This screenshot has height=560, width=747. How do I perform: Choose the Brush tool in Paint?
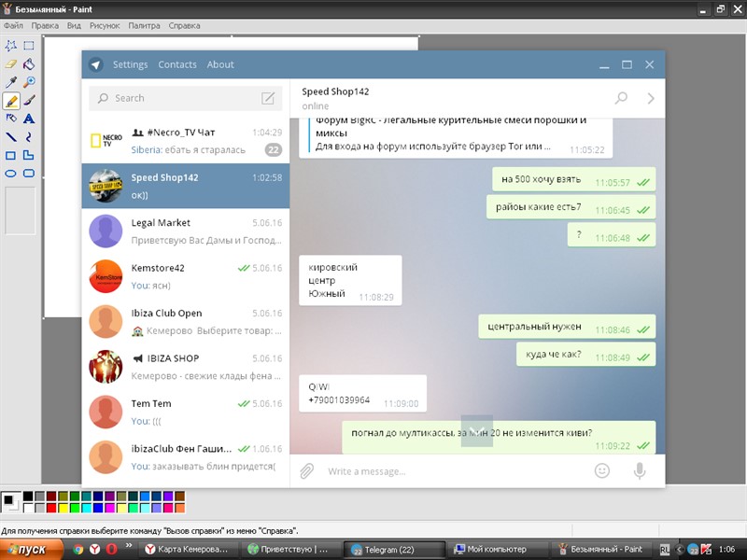tap(29, 101)
